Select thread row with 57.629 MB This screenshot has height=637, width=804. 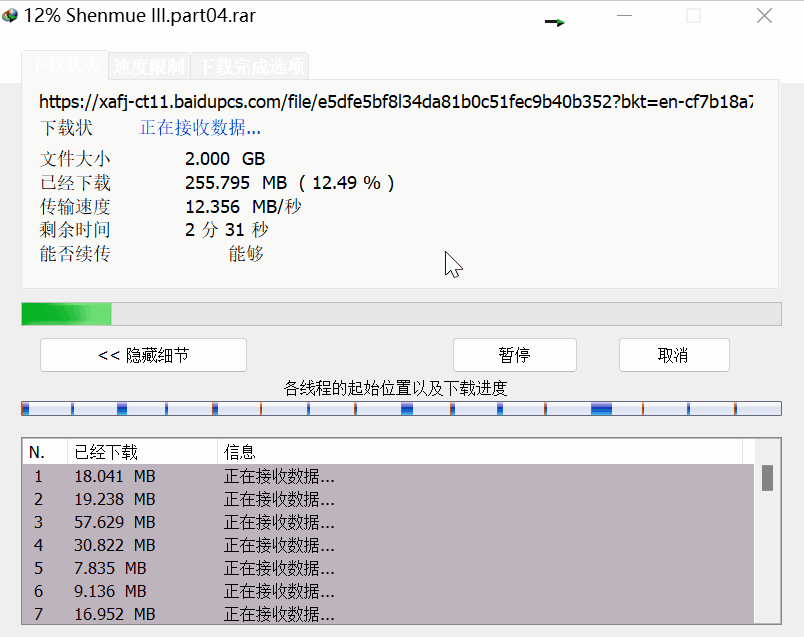(x=388, y=522)
